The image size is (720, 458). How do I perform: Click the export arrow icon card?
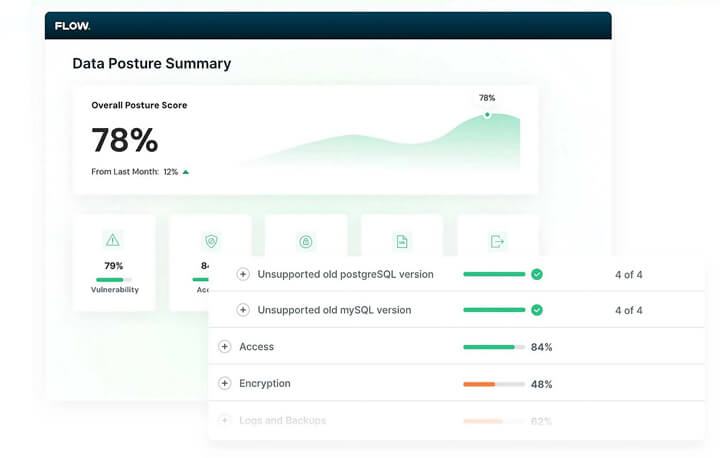497,241
